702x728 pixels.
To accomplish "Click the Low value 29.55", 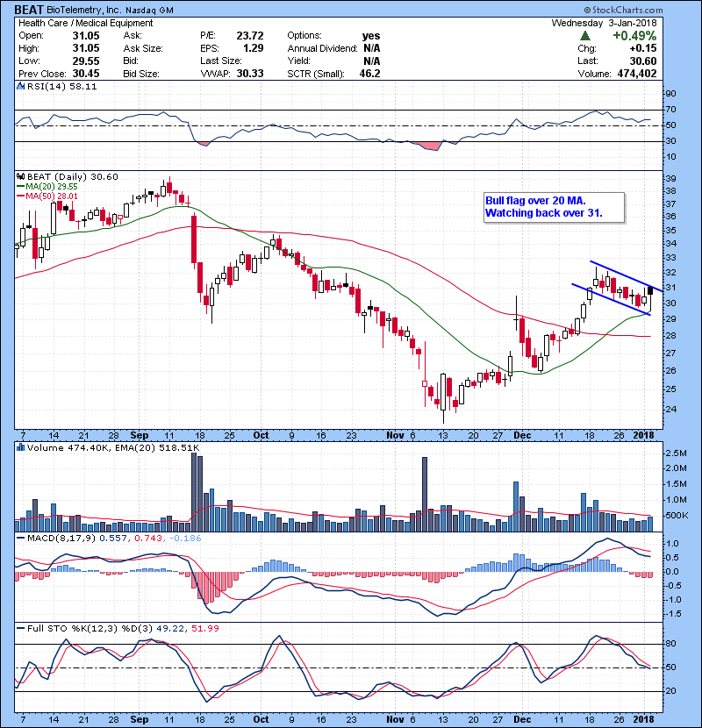I will (x=85, y=61).
